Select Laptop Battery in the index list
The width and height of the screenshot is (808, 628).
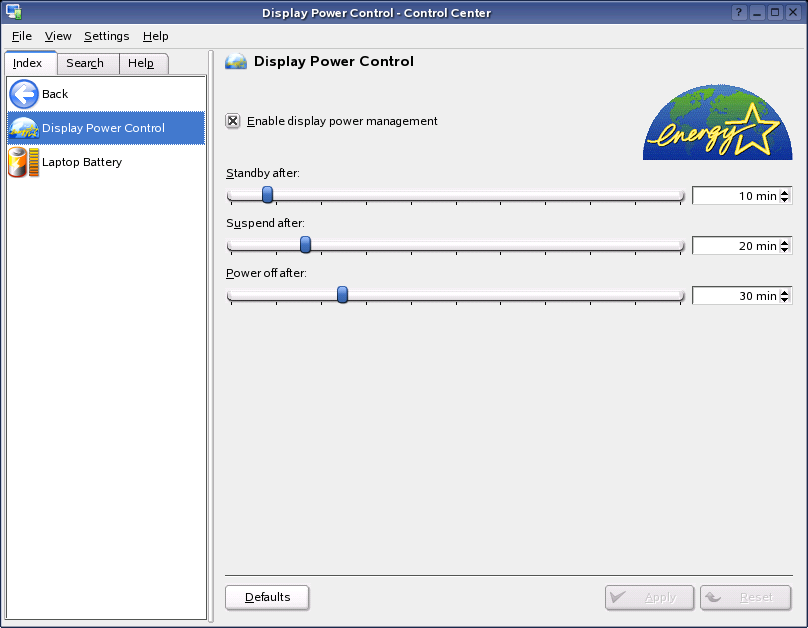pyautogui.click(x=106, y=162)
